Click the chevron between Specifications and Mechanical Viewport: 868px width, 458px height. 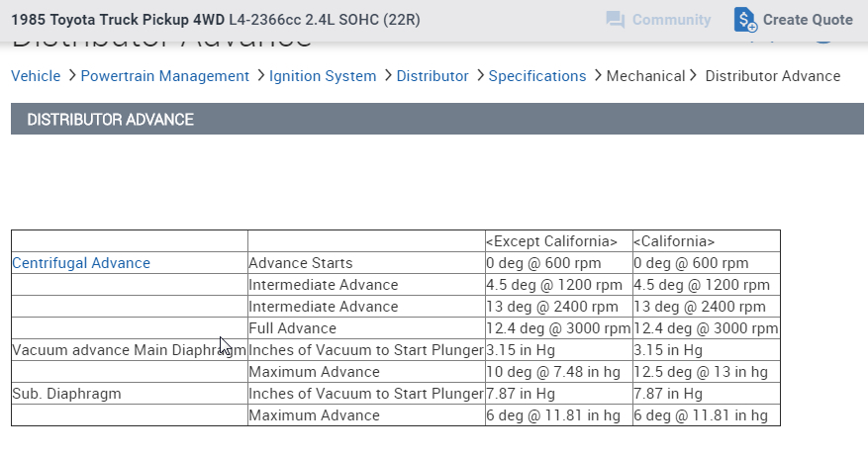coord(597,76)
